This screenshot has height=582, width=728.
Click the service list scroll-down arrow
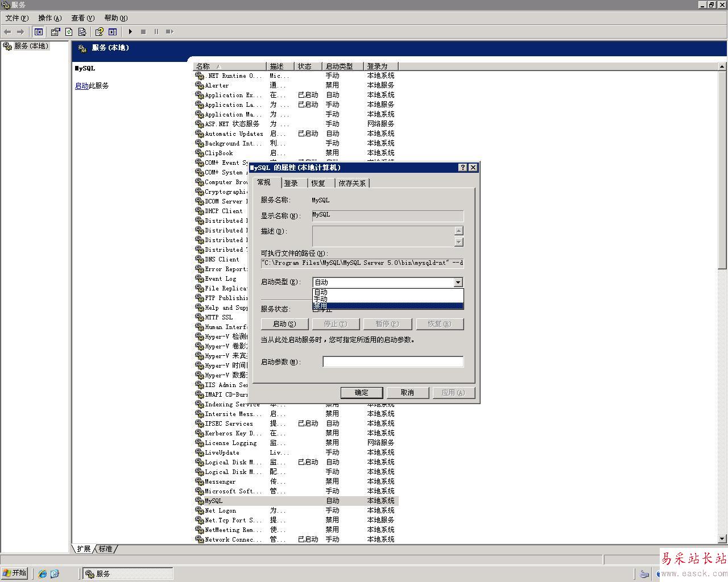click(722, 539)
